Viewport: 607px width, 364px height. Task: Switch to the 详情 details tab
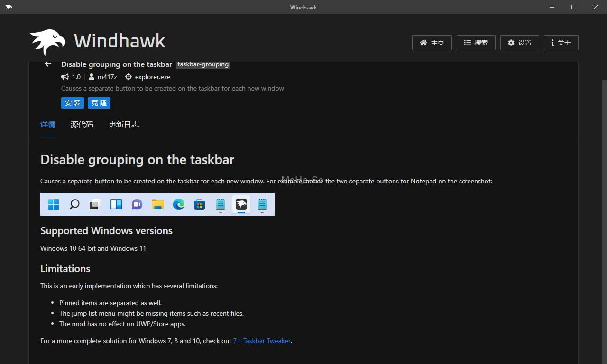click(48, 125)
